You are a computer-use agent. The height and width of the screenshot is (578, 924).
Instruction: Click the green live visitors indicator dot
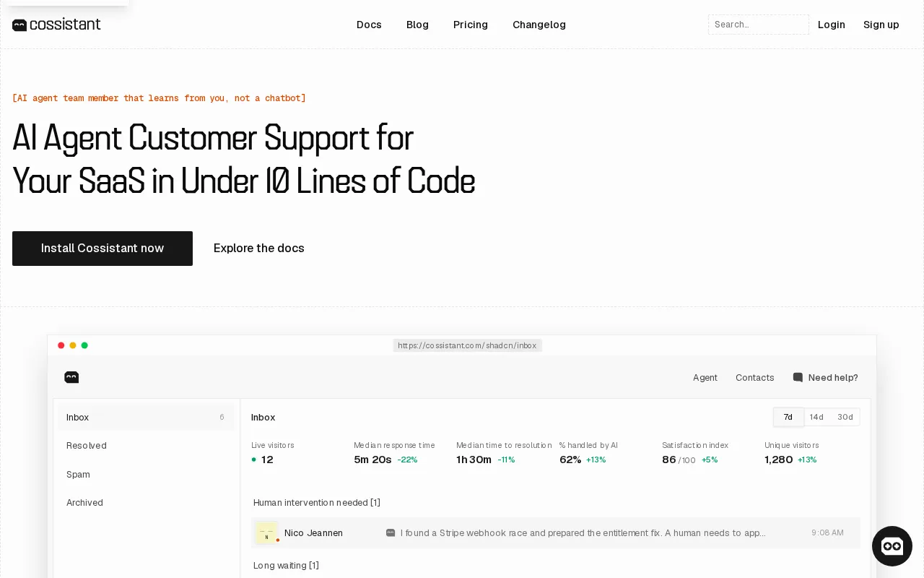254,460
